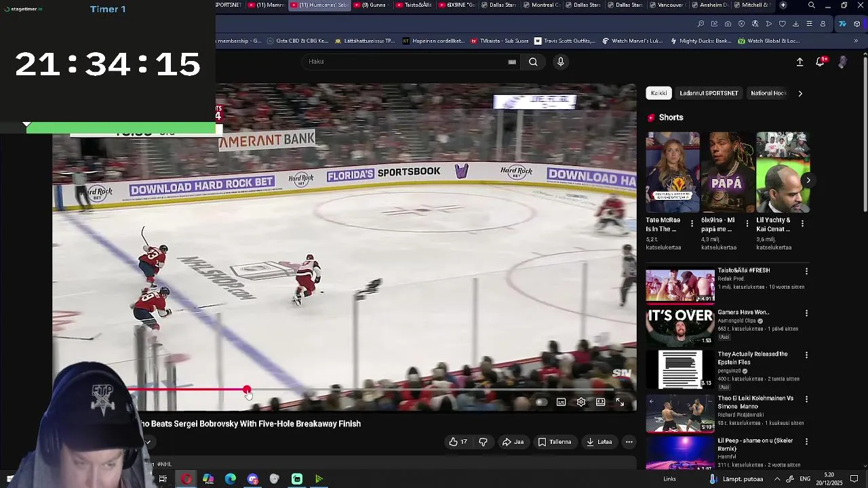Open the Mighty Ducks bookmark
Image resolution: width=868 pixels, height=488 pixels.
tap(701, 41)
